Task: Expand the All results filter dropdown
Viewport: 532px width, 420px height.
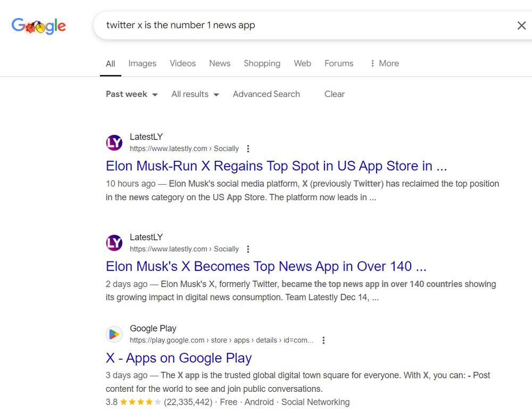Action: (x=195, y=94)
